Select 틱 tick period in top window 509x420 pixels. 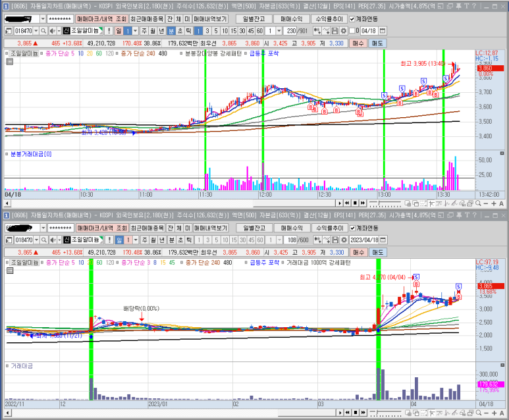click(x=188, y=31)
